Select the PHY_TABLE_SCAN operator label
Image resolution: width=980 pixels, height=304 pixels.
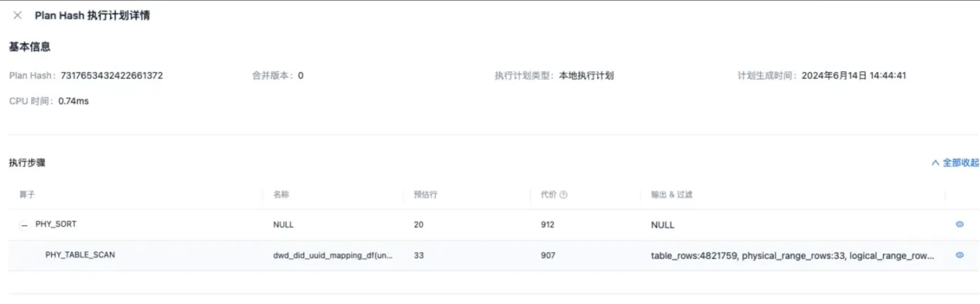tap(80, 255)
